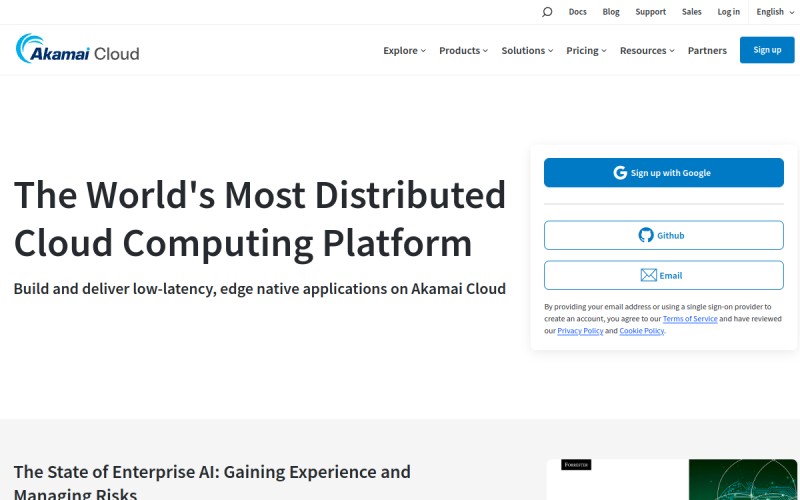The width and height of the screenshot is (800, 500).
Task: Click Log in
Action: click(x=728, y=12)
